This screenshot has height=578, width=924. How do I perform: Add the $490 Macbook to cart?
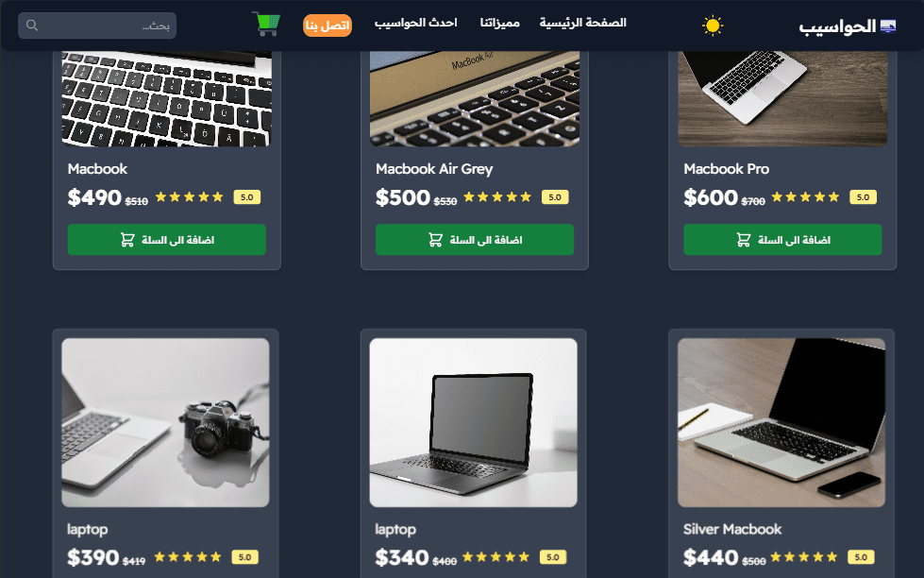point(167,240)
